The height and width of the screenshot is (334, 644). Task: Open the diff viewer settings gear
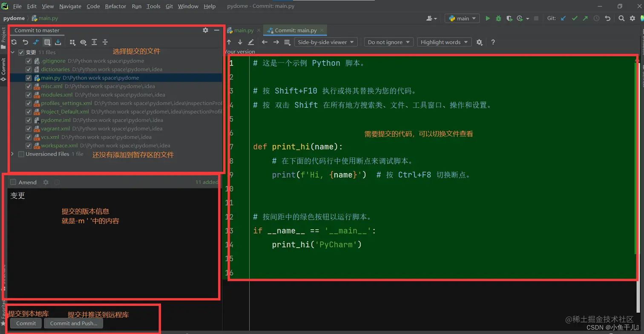point(479,42)
